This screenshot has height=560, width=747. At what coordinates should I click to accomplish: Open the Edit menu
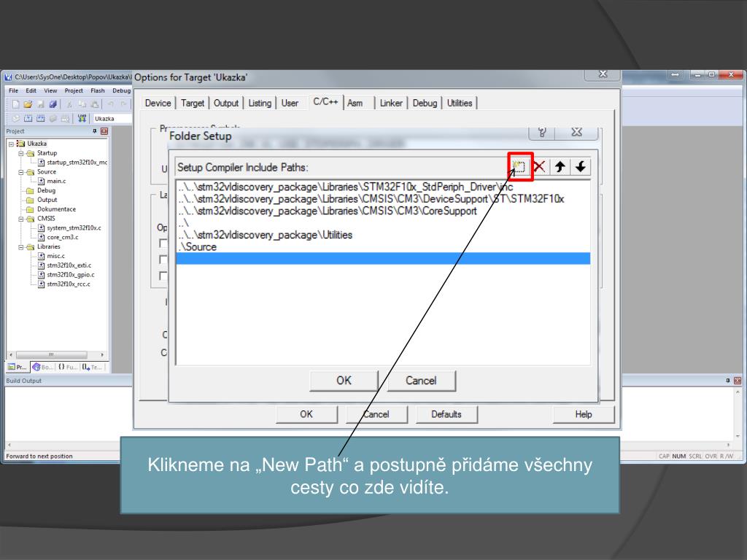(x=31, y=90)
